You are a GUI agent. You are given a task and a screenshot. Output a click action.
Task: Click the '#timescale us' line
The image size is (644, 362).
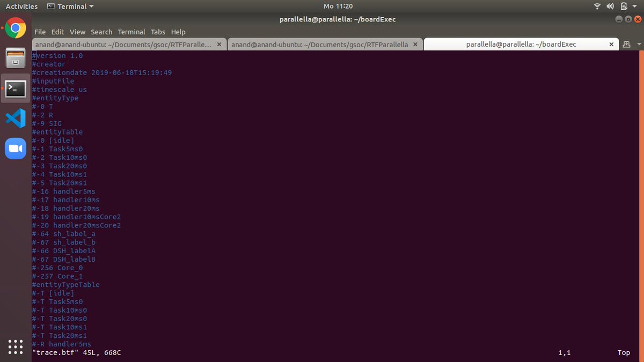pyautogui.click(x=60, y=90)
